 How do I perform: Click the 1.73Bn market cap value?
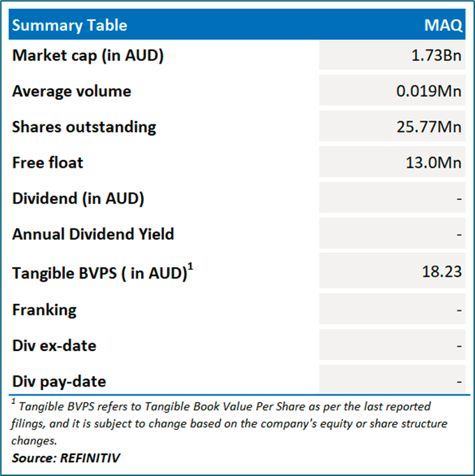437,56
